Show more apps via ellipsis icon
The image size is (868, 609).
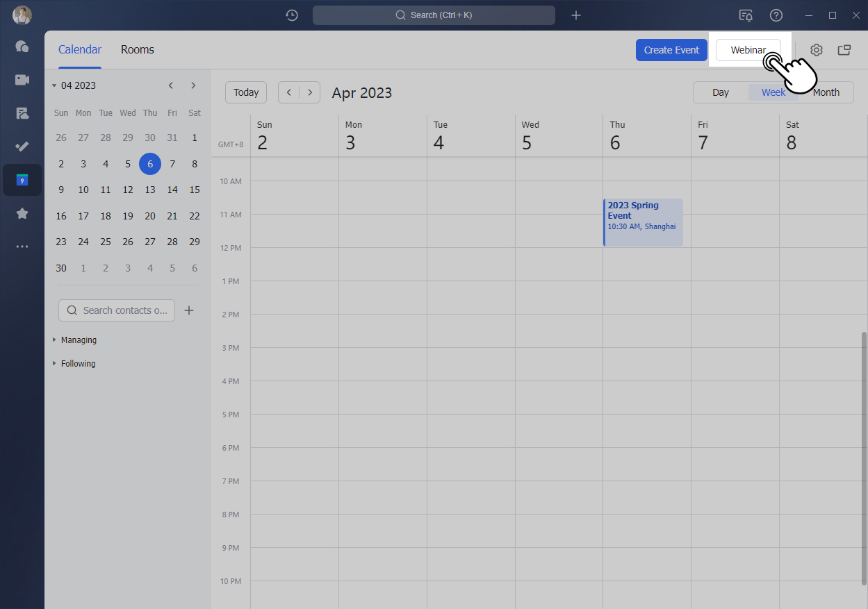[22, 247]
